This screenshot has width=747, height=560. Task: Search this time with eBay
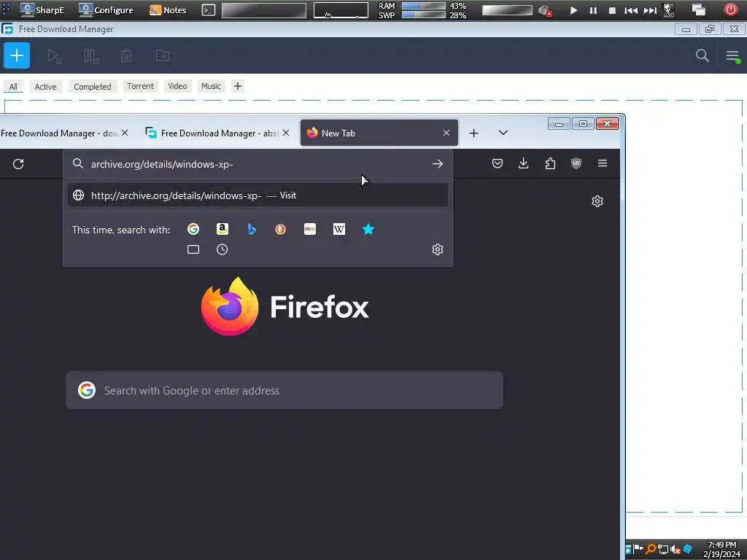pyautogui.click(x=310, y=230)
